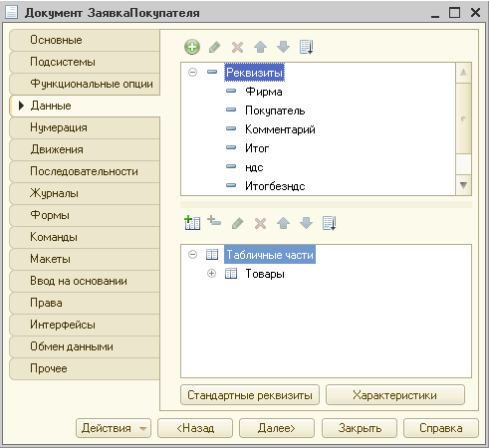Open the Нумерация tab
Screen dimensions: 489x448
tap(85, 127)
